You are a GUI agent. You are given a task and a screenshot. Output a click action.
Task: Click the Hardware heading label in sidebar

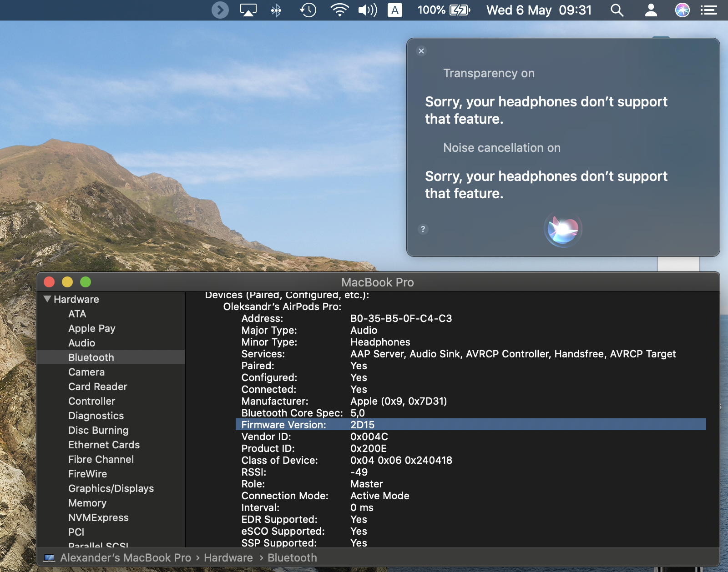(76, 299)
